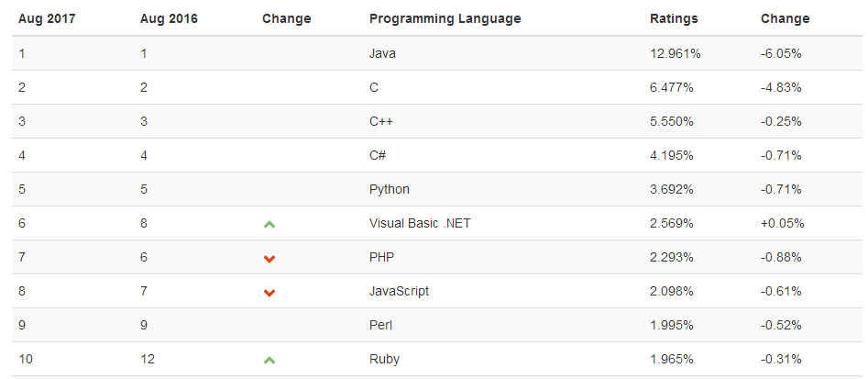The image size is (868, 379).
Task: Select the Ruby language name
Action: tap(384, 359)
